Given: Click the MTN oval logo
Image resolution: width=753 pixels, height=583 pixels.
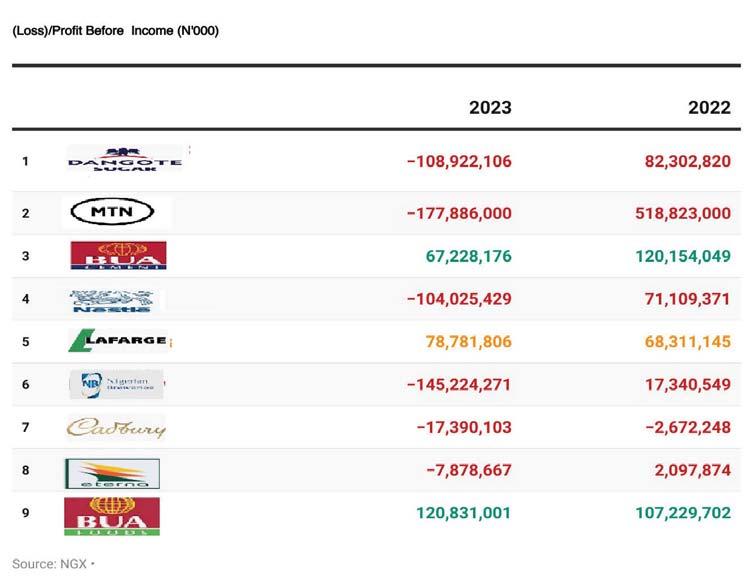Looking at the screenshot, I should pyautogui.click(x=112, y=212).
